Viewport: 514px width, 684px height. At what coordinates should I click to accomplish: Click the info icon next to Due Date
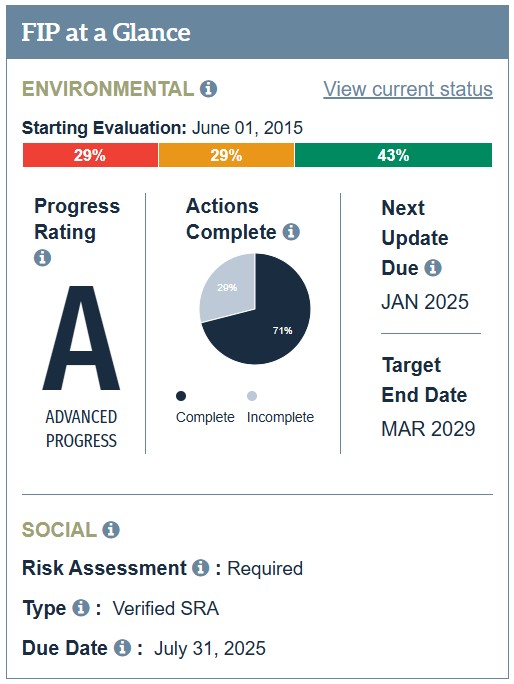tap(123, 647)
